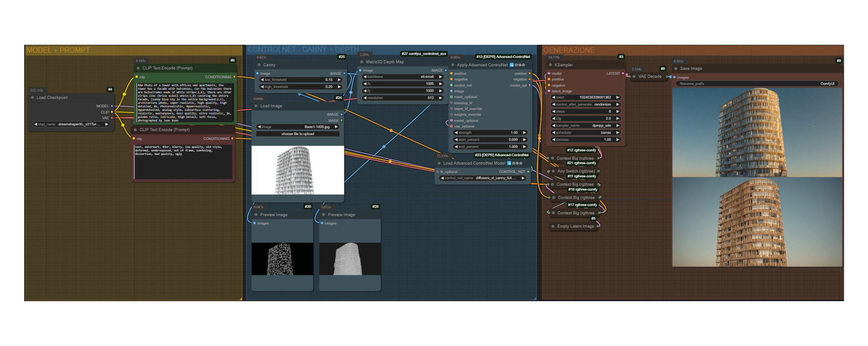Viewport: 868px width, 346px height.
Task: Click the model input port on KSampler
Action: click(549, 74)
